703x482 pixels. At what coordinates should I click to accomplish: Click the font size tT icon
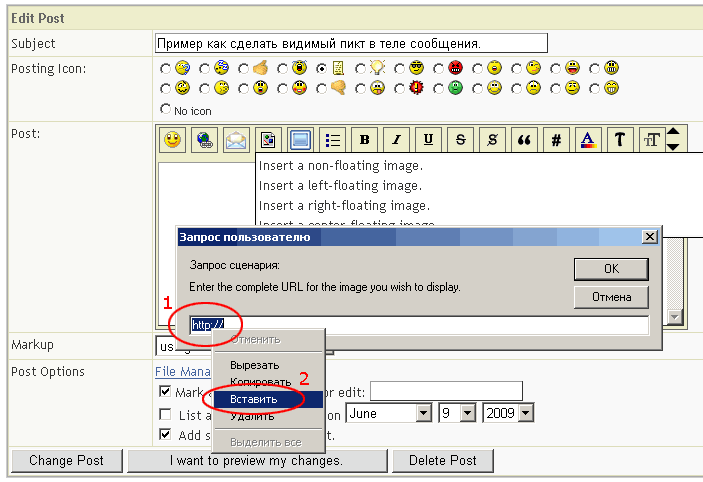tap(652, 140)
